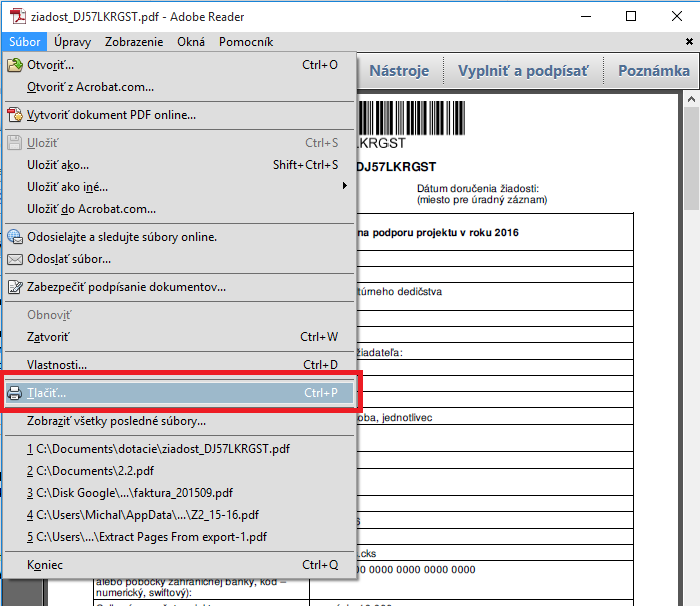Open recent file ziadost_DJ57LKRGST.pdf
Image resolution: width=700 pixels, height=606 pixels.
point(179,449)
